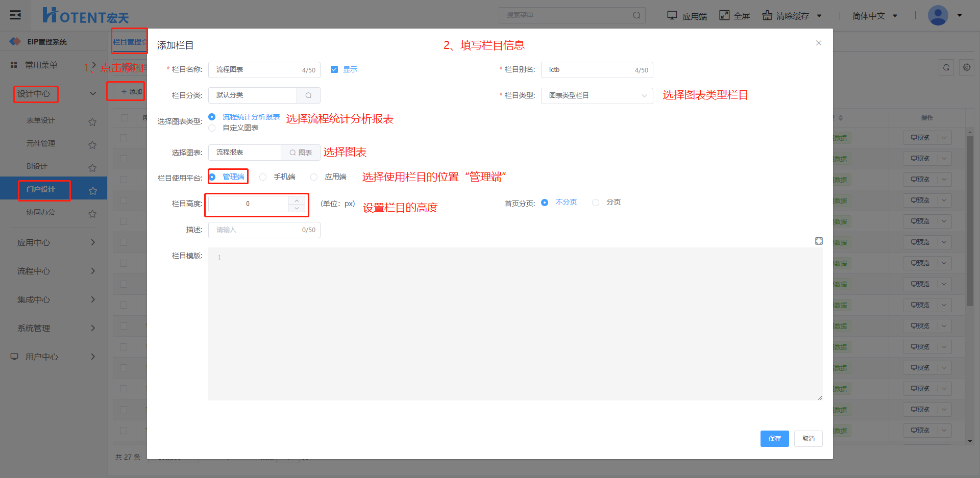Enter fullscreen with the 全屏 icon

coord(724,15)
